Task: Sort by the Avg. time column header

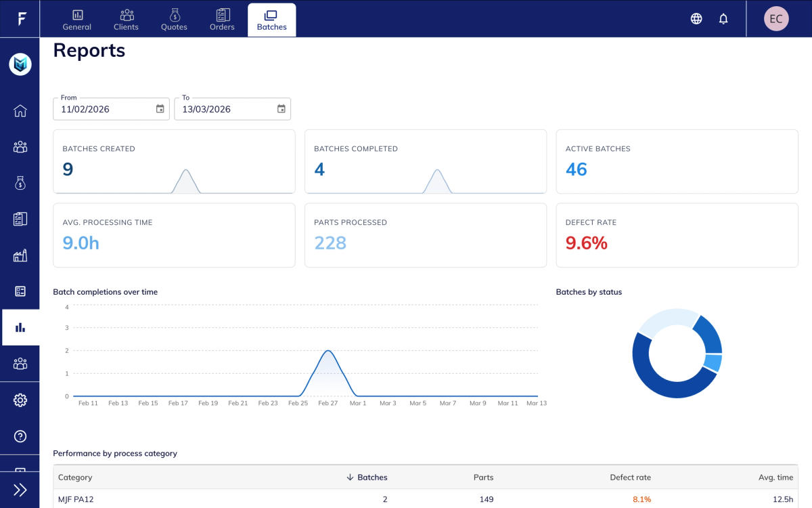Action: (775, 478)
